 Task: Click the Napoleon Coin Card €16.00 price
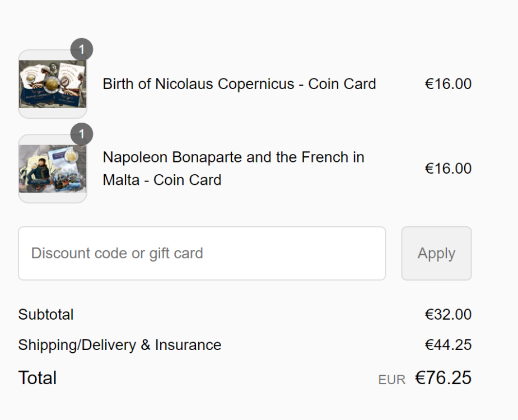(x=448, y=169)
